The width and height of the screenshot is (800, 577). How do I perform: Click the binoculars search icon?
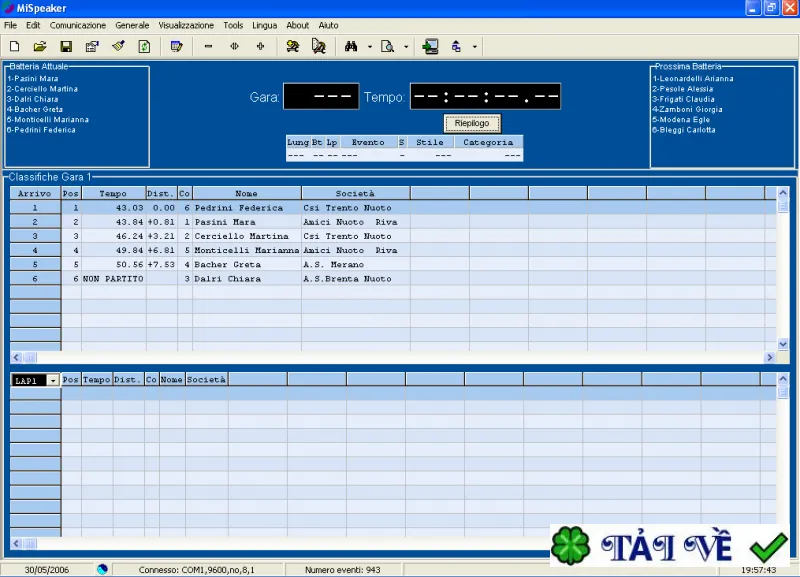(351, 46)
